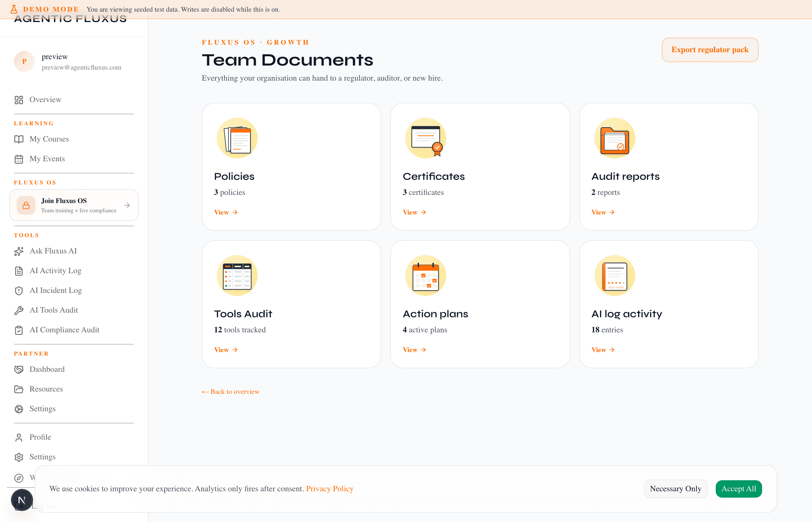Open the Partner Dashboard

click(x=47, y=369)
